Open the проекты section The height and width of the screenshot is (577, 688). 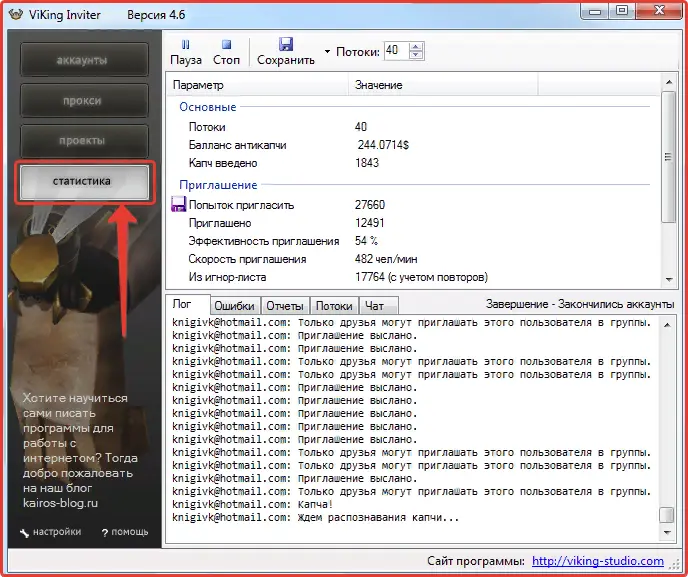[84, 141]
